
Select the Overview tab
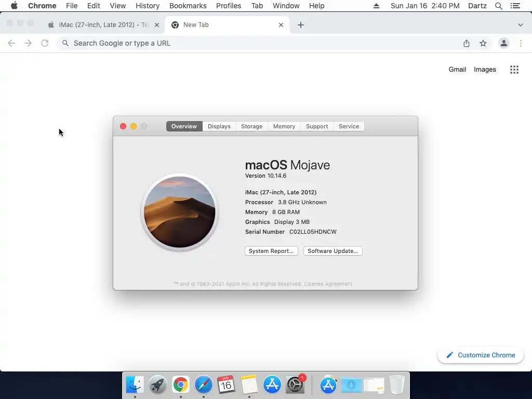(184, 126)
